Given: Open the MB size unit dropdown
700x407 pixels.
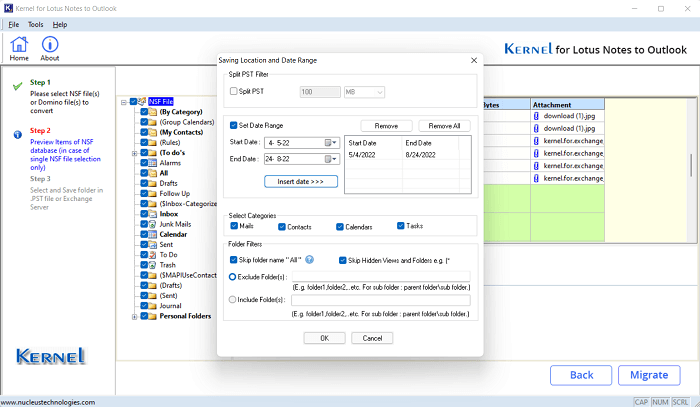Looking at the screenshot, I should pyautogui.click(x=380, y=92).
